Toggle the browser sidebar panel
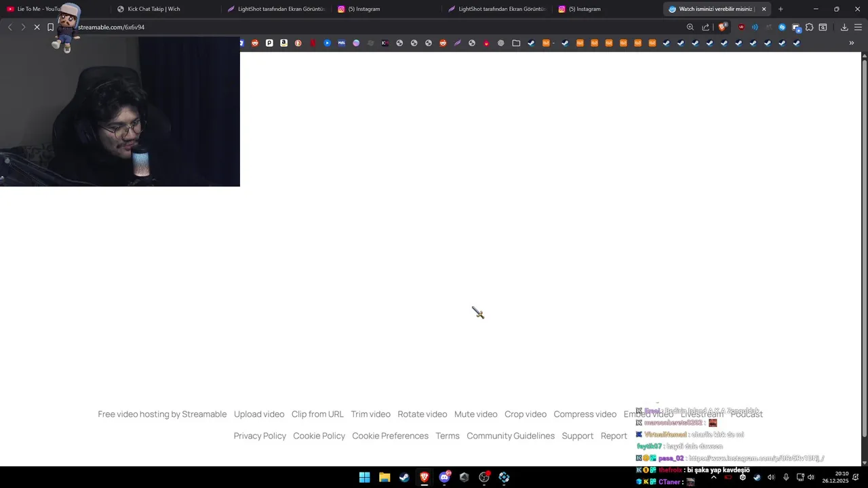This screenshot has height=488, width=868. coord(823,27)
